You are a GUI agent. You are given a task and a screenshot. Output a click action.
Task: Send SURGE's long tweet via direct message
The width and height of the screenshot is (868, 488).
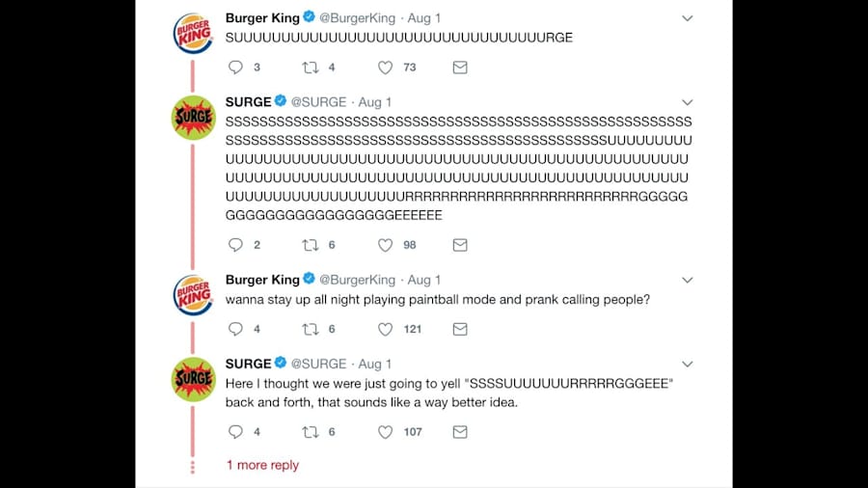coord(460,245)
